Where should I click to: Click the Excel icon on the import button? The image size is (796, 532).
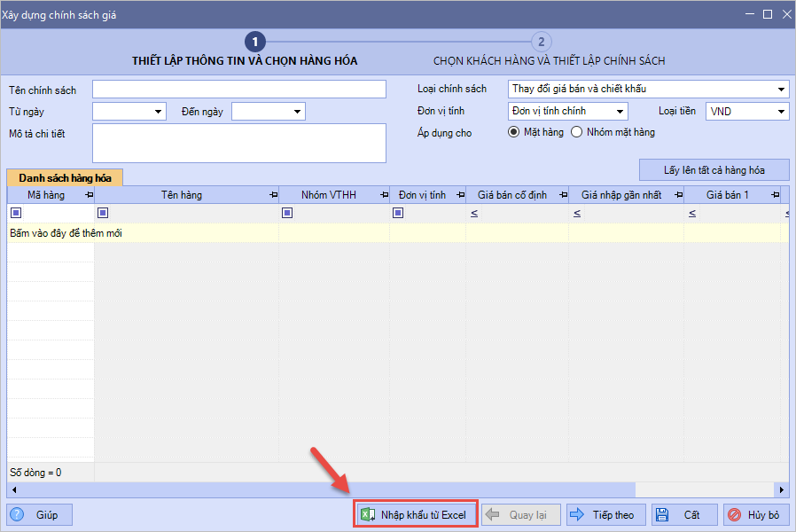click(368, 515)
